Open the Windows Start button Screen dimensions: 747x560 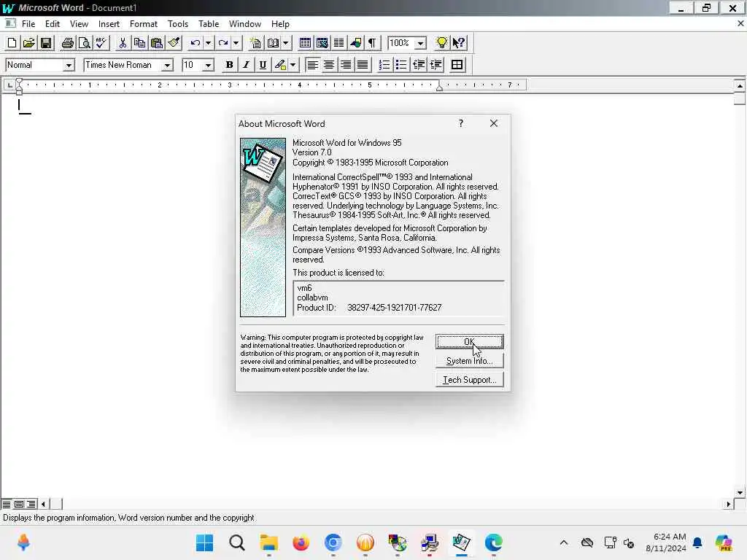(205, 542)
